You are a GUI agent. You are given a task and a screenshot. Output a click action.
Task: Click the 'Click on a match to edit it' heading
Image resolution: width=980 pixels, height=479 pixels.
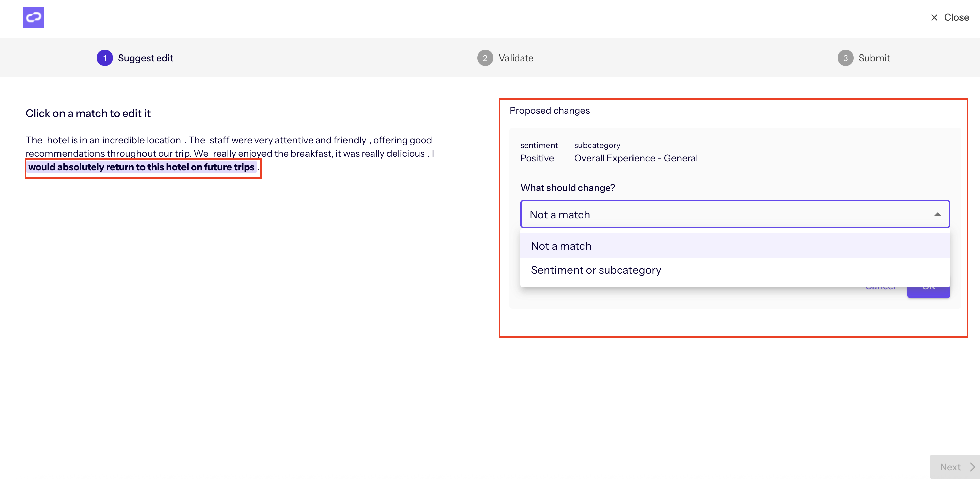[88, 113]
